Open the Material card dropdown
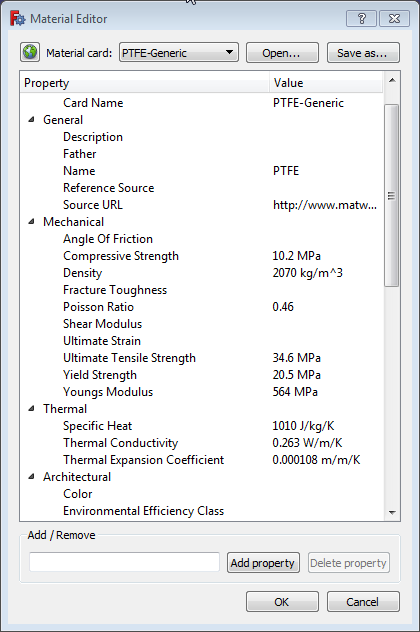The height and width of the screenshot is (632, 420). 179,52
